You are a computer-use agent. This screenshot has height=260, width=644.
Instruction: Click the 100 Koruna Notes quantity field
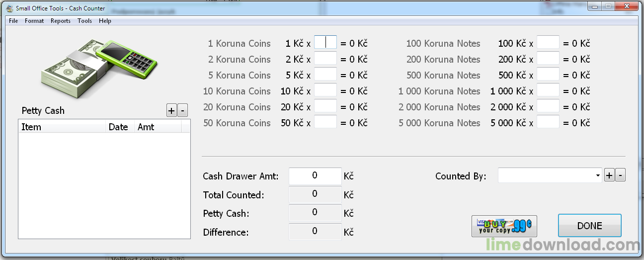[x=548, y=43]
